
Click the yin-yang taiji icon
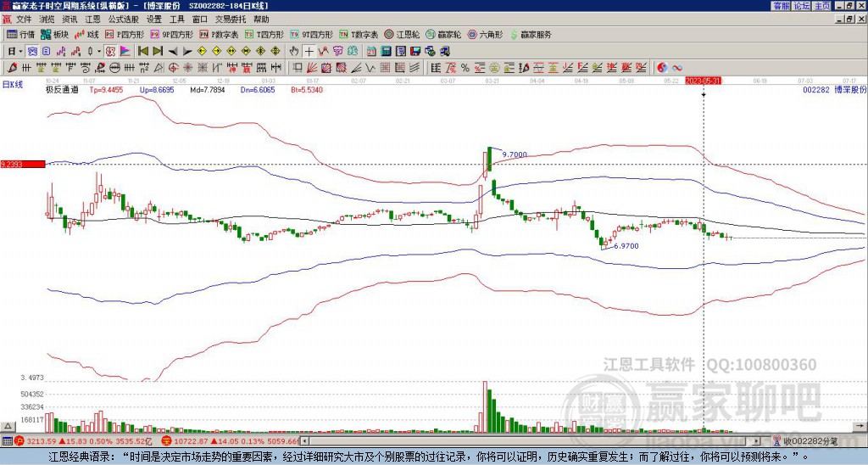[x=662, y=68]
